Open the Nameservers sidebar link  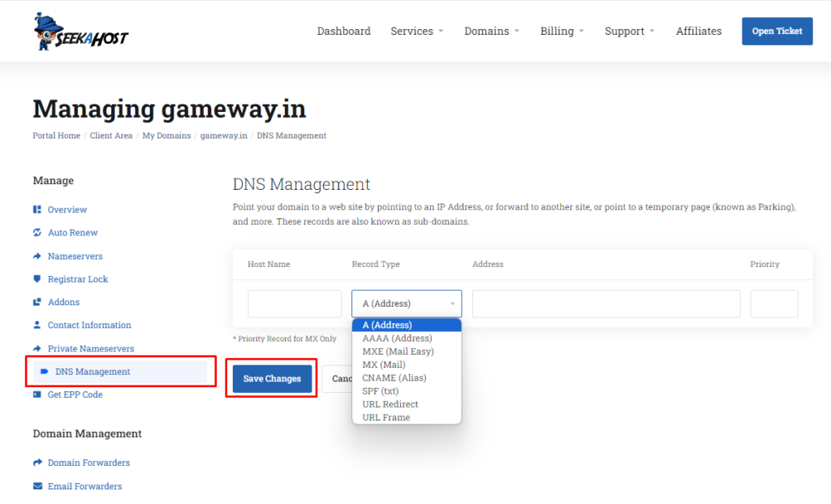(75, 256)
